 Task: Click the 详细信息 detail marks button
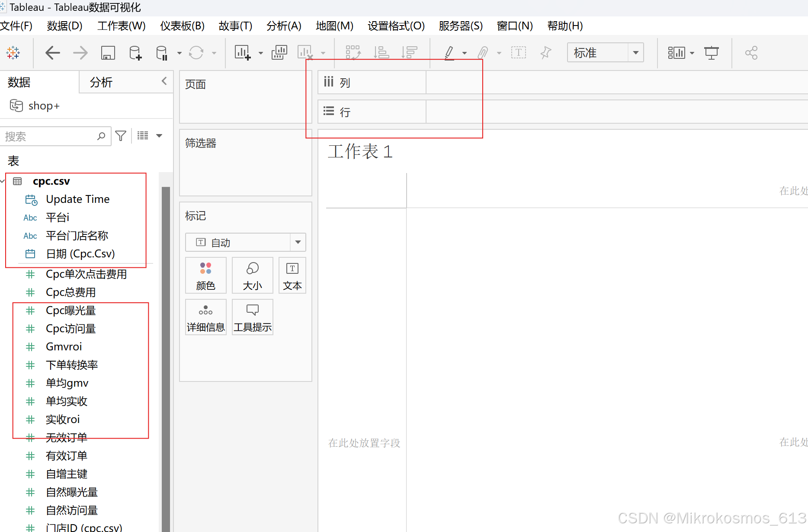(206, 317)
